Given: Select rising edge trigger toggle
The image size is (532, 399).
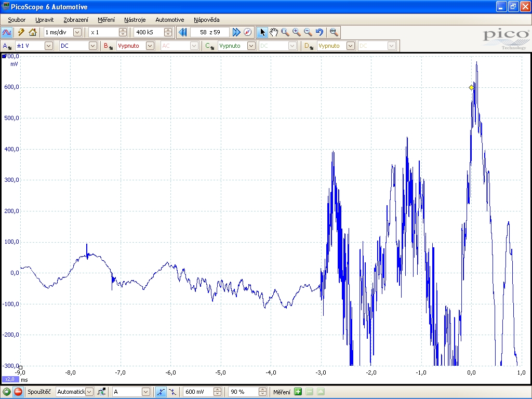Looking at the screenshot, I should click(x=161, y=392).
